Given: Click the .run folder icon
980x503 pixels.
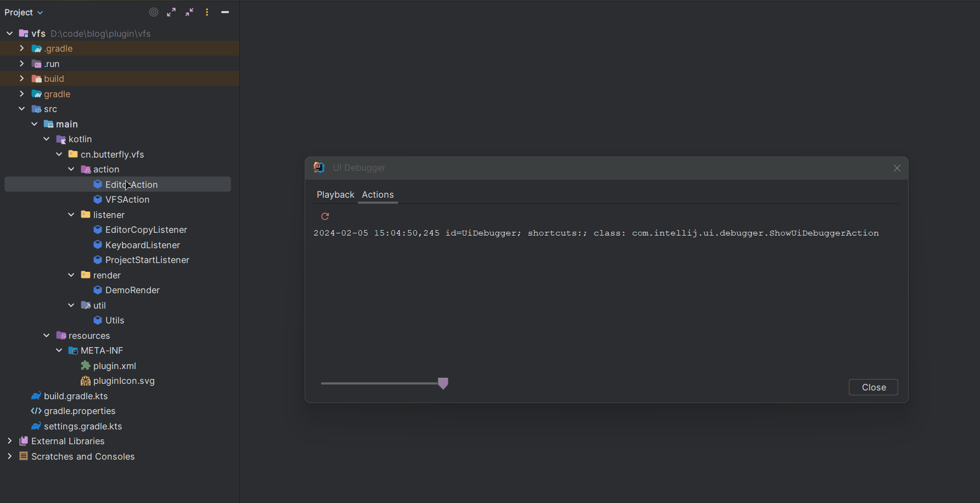Looking at the screenshot, I should coord(37,64).
